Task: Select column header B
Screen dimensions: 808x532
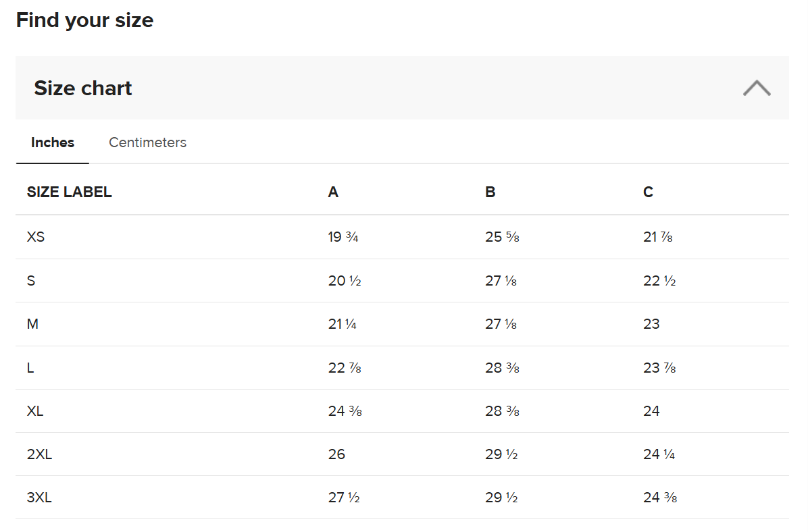Action: [x=490, y=192]
